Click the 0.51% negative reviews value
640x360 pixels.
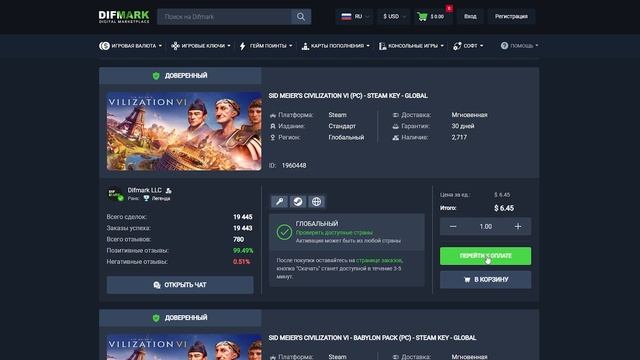(x=242, y=262)
